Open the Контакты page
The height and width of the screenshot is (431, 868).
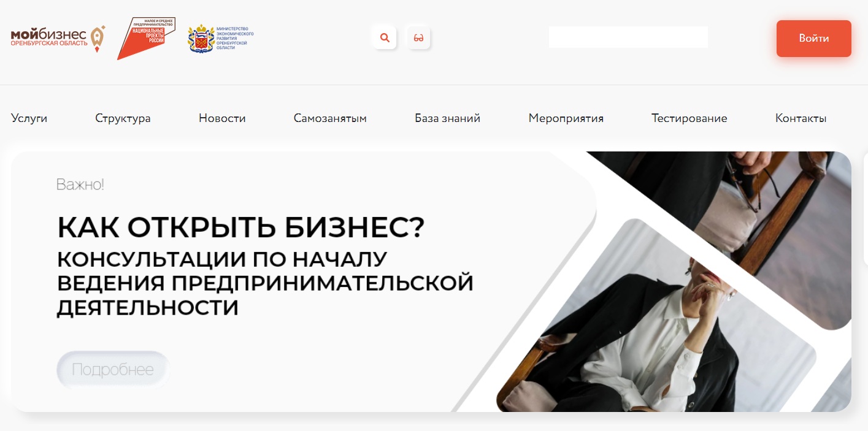(801, 118)
